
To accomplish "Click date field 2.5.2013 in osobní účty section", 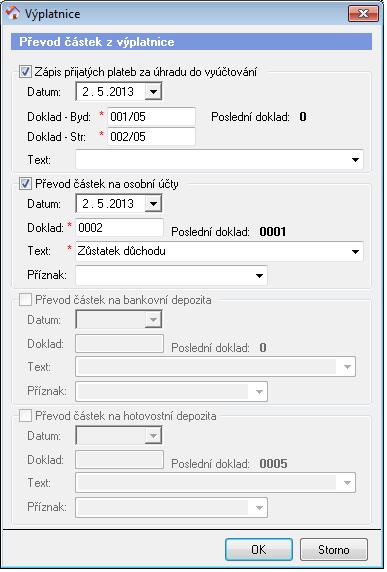I will coord(111,204).
